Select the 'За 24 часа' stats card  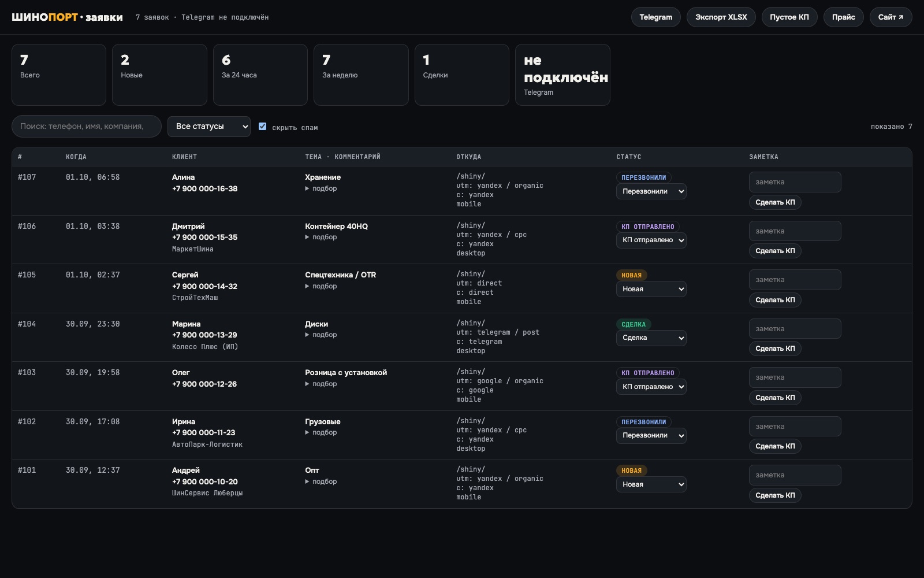click(260, 75)
